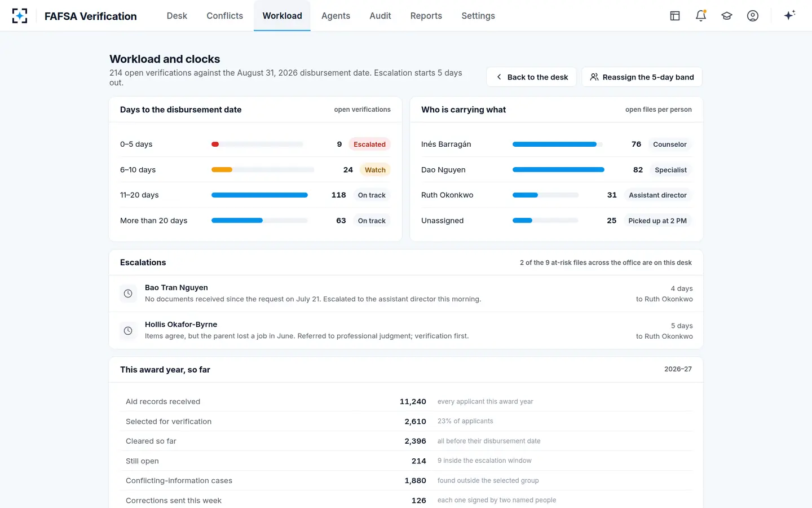Image resolution: width=812 pixels, height=508 pixels.
Task: Open the notifications bell
Action: tap(701, 16)
